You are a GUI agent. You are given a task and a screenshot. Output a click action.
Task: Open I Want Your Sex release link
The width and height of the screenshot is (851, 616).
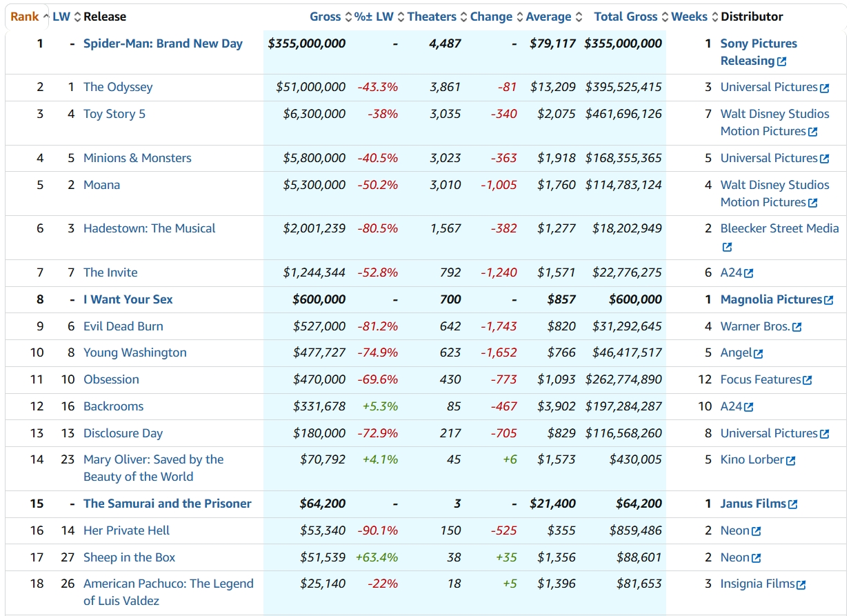[128, 299]
